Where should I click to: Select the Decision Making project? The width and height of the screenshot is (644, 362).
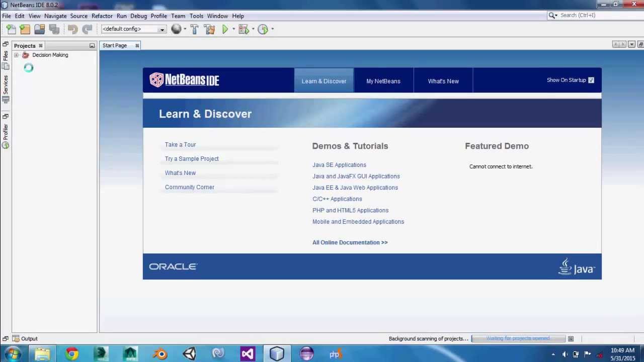pyautogui.click(x=50, y=55)
